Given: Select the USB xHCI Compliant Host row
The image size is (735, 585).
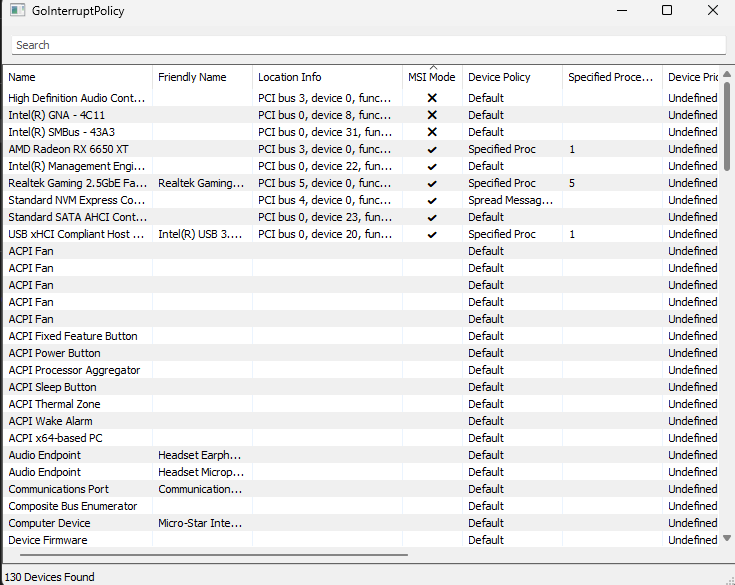Looking at the screenshot, I should [361, 234].
